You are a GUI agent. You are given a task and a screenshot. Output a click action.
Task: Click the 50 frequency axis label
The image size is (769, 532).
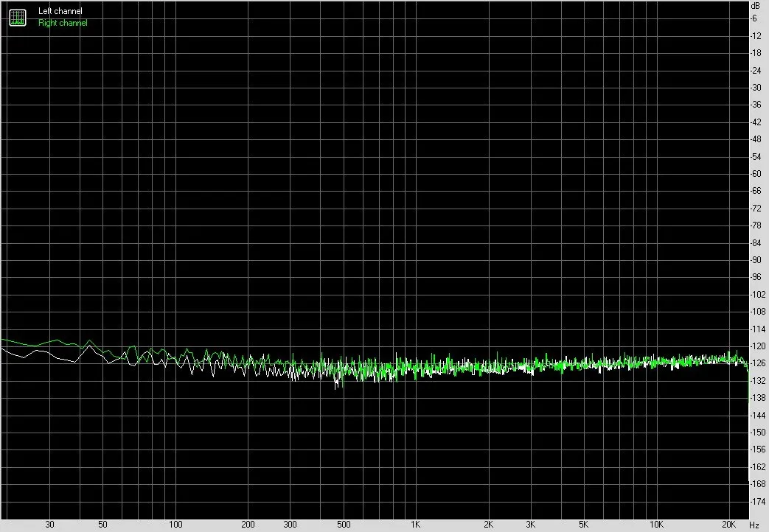102,525
